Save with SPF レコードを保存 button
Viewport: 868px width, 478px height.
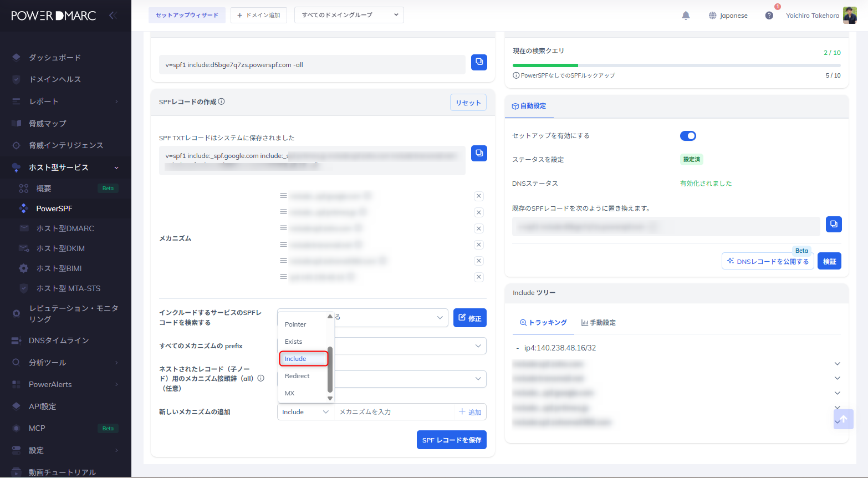click(x=451, y=440)
